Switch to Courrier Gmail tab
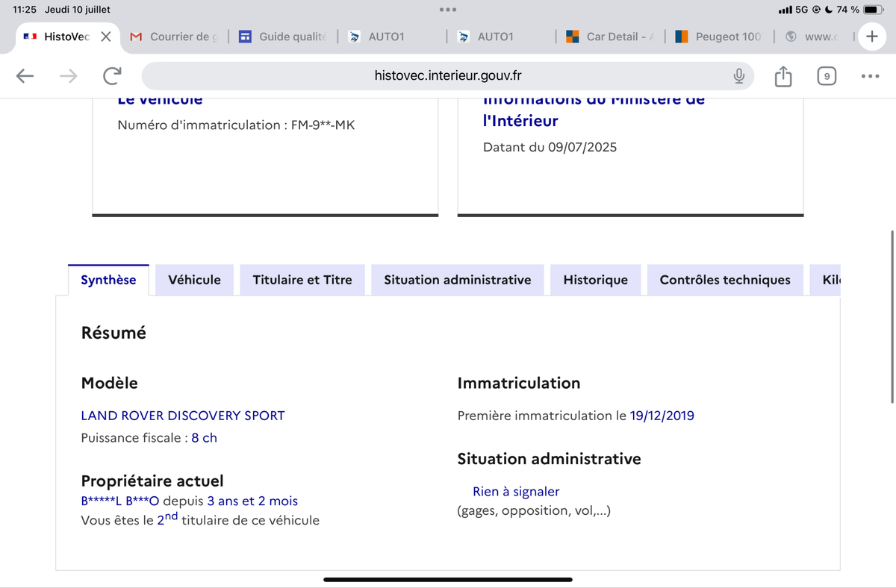 coord(174,37)
